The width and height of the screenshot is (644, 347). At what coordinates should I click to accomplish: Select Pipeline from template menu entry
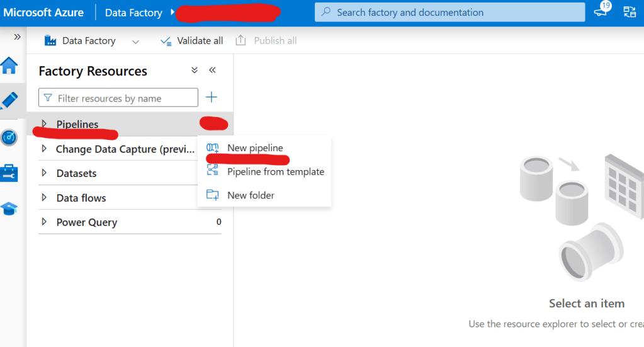pos(275,171)
